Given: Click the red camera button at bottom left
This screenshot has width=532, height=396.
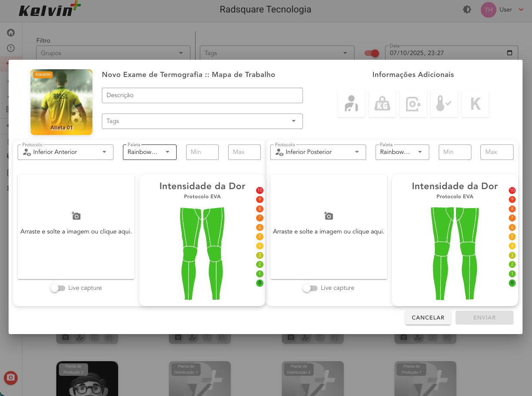Looking at the screenshot, I should pyautogui.click(x=11, y=378).
